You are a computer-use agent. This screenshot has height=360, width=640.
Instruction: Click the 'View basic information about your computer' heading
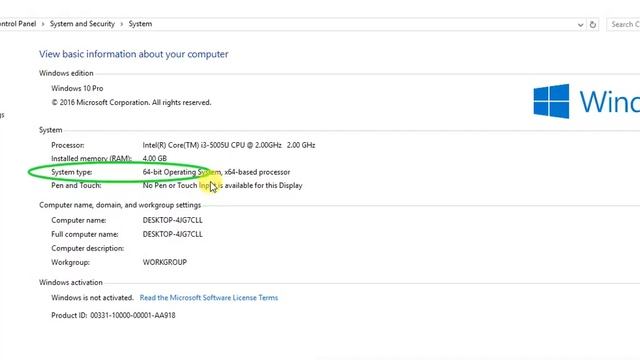pyautogui.click(x=133, y=54)
